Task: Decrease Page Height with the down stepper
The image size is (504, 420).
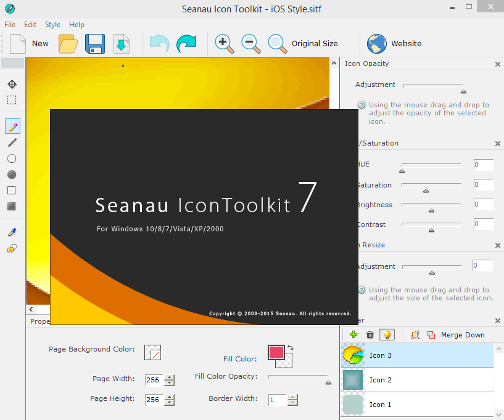Action: pyautogui.click(x=169, y=403)
